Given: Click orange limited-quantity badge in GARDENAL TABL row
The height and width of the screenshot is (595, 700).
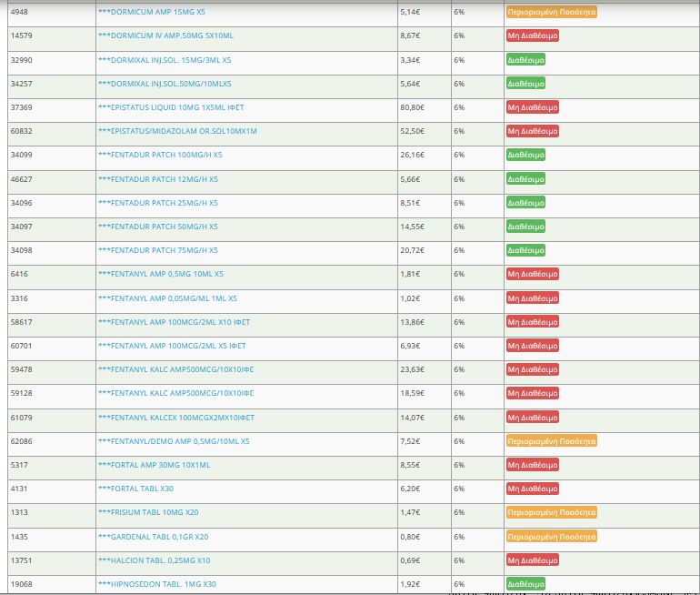Looking at the screenshot, I should point(551,537).
